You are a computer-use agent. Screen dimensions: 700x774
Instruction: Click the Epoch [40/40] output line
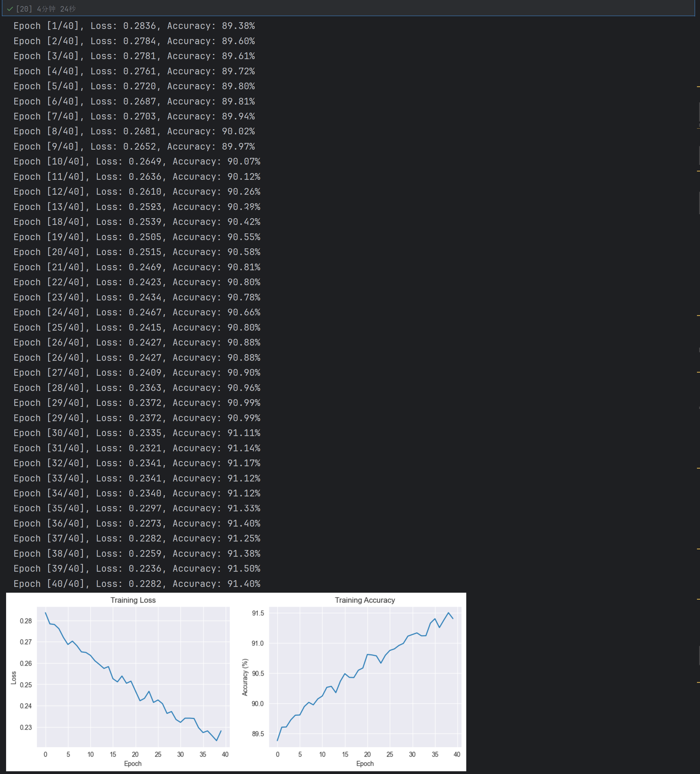tap(137, 584)
